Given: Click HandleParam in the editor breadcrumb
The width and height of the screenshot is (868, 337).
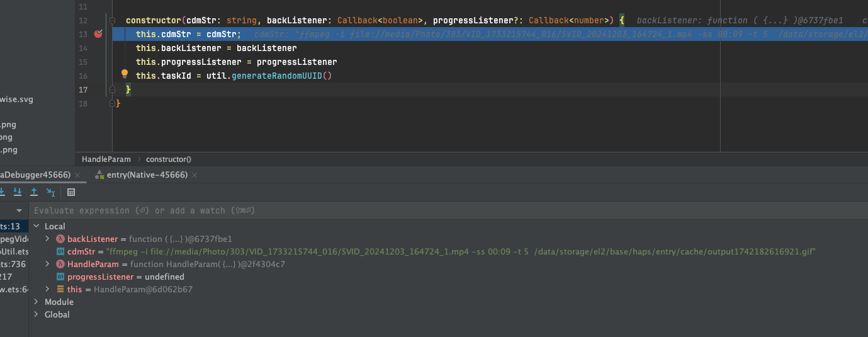Looking at the screenshot, I should click(x=106, y=159).
